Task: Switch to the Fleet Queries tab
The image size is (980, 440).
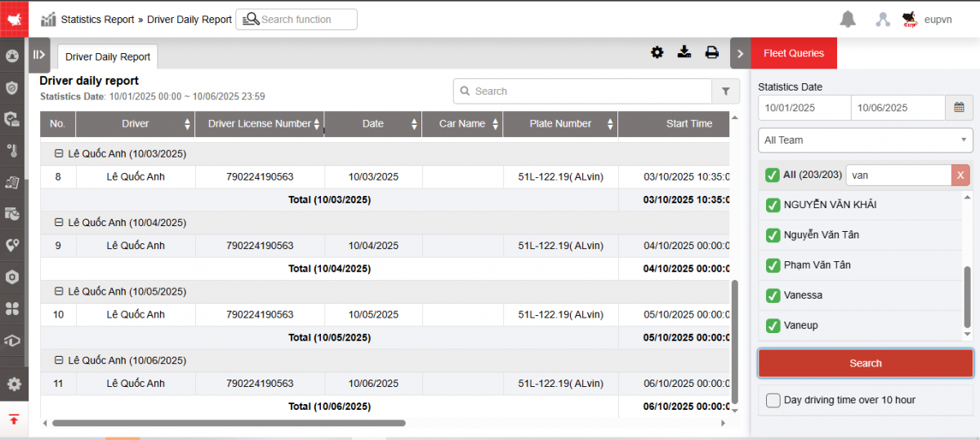Action: coord(794,54)
